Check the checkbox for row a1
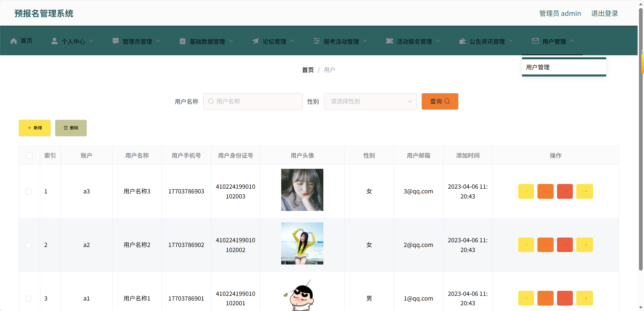The width and height of the screenshot is (644, 311). (x=29, y=299)
